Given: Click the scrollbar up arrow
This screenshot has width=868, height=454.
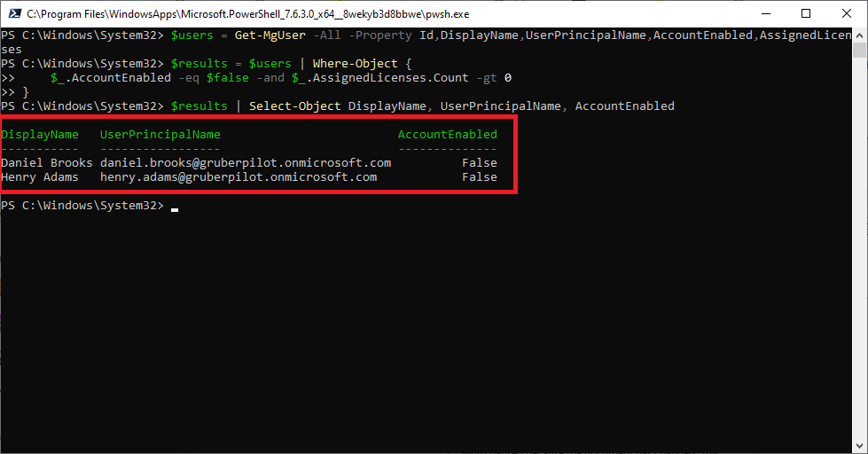Looking at the screenshot, I should [859, 35].
